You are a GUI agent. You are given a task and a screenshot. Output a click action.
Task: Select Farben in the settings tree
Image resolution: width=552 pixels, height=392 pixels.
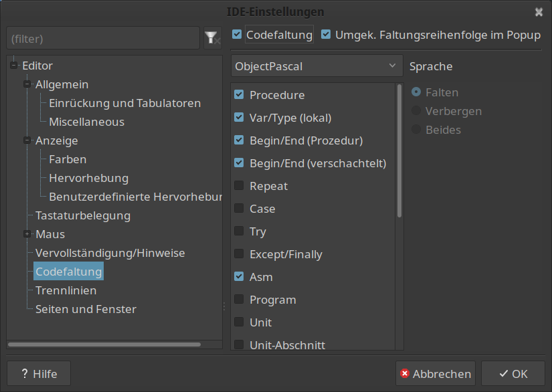[68, 159]
